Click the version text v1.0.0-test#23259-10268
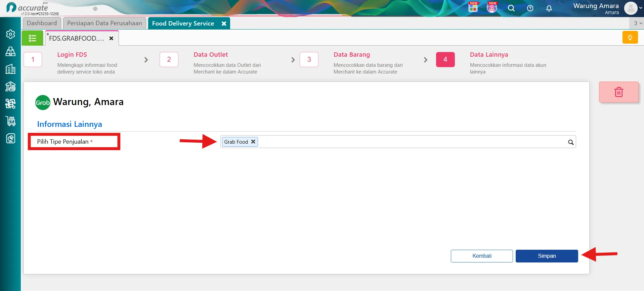 pyautogui.click(x=40, y=14)
